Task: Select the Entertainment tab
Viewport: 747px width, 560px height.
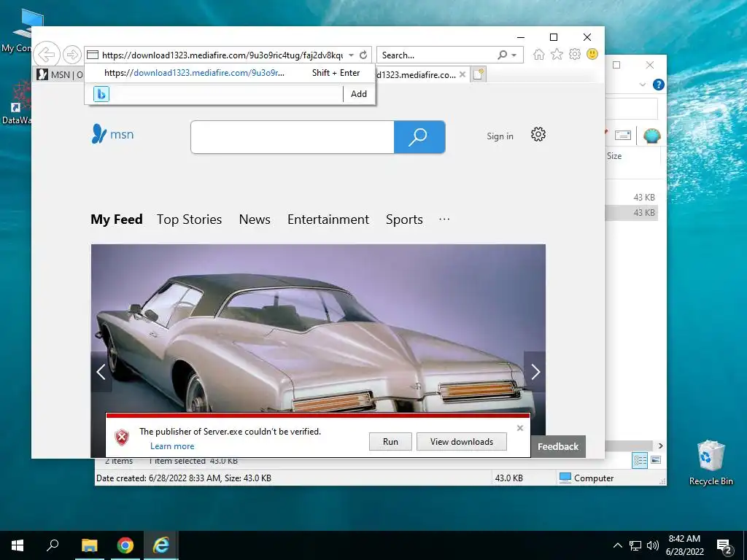Action: (328, 219)
